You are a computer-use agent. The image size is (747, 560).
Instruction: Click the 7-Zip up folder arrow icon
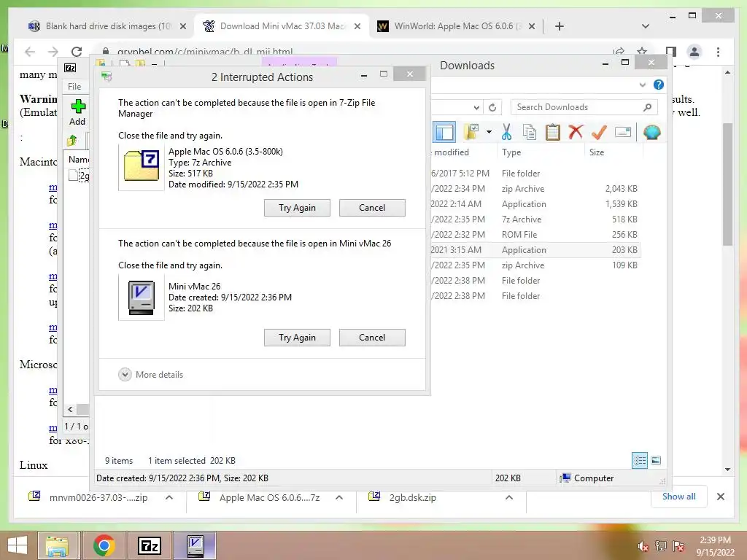72,141
